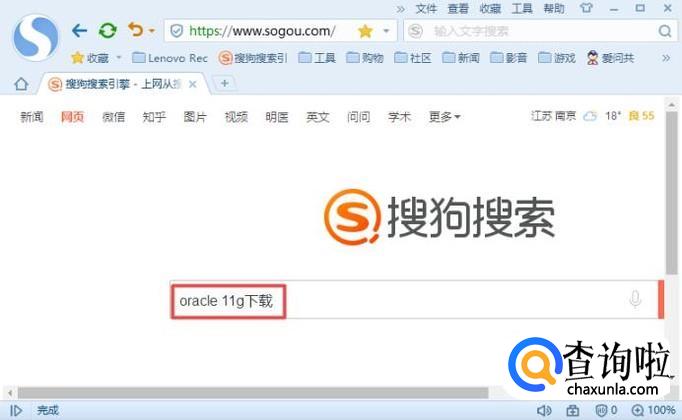Screen dimensions: 682x420
Task: Click the magnifier icon in the top search box
Action: [x=664, y=31]
